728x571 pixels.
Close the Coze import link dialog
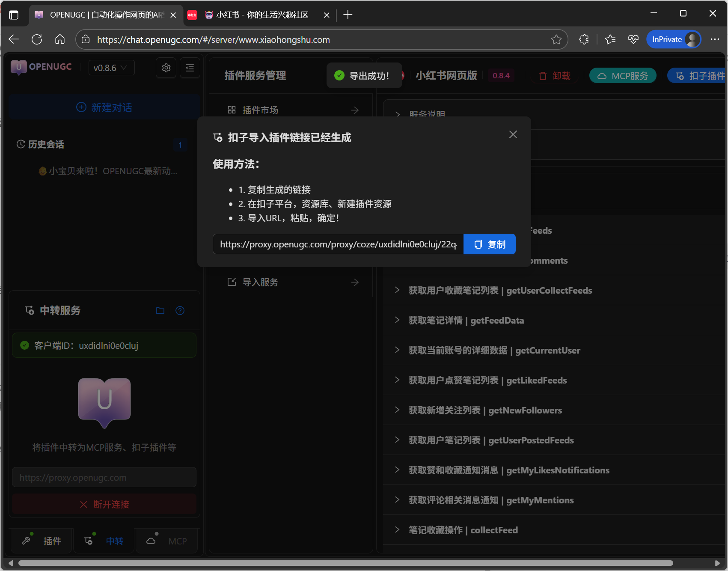pyautogui.click(x=513, y=134)
